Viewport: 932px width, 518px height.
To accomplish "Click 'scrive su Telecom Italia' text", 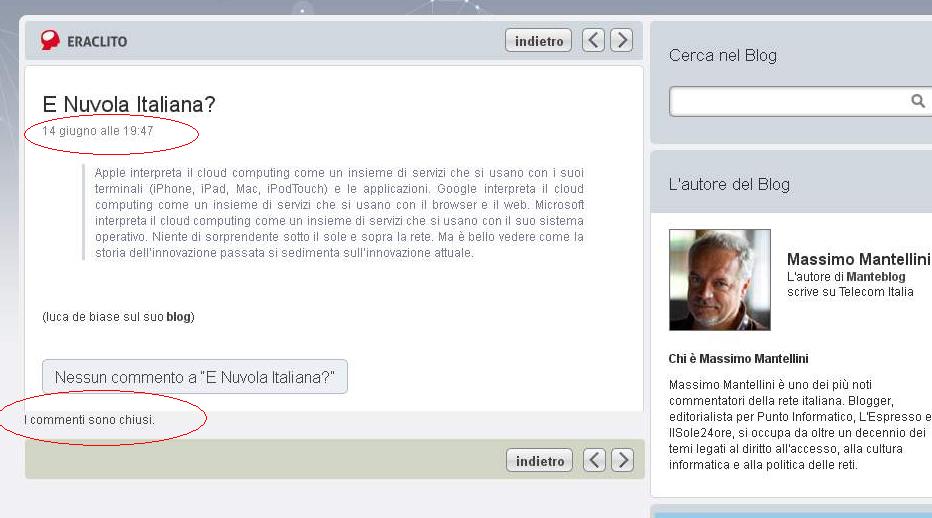I will pos(850,292).
